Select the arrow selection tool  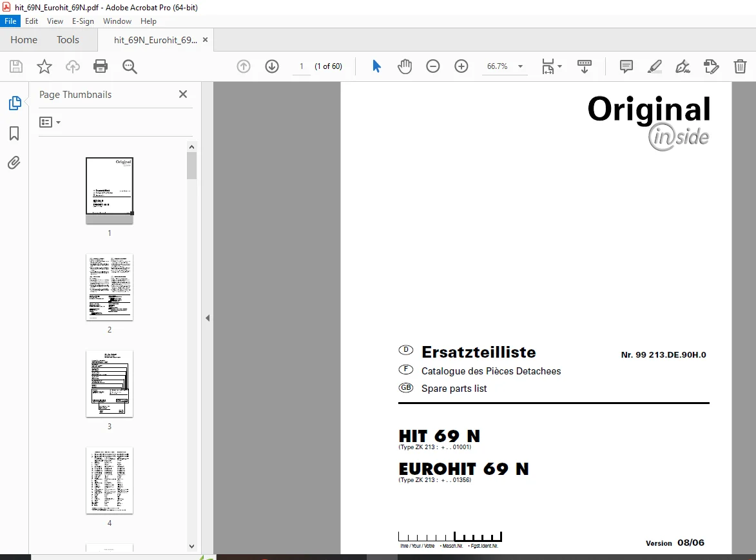pyautogui.click(x=376, y=66)
